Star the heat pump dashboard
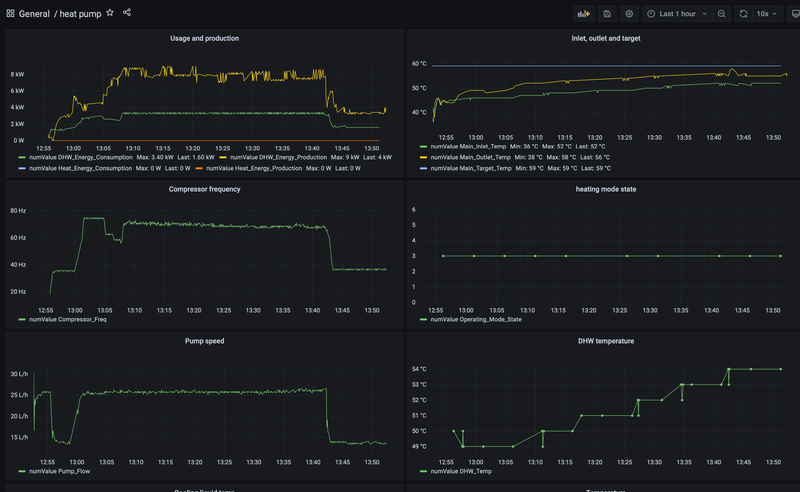Screen dimensions: 800x492 [x=110, y=13]
